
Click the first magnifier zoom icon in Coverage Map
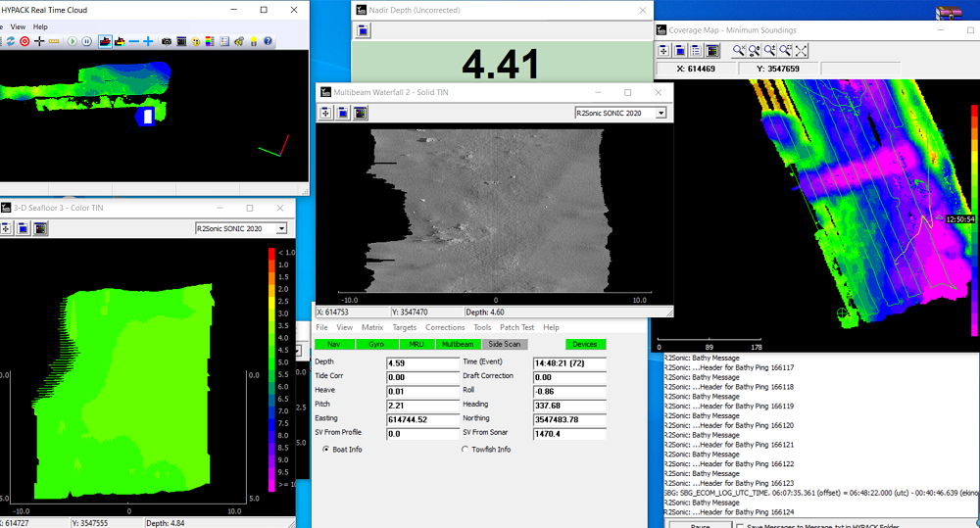click(739, 51)
